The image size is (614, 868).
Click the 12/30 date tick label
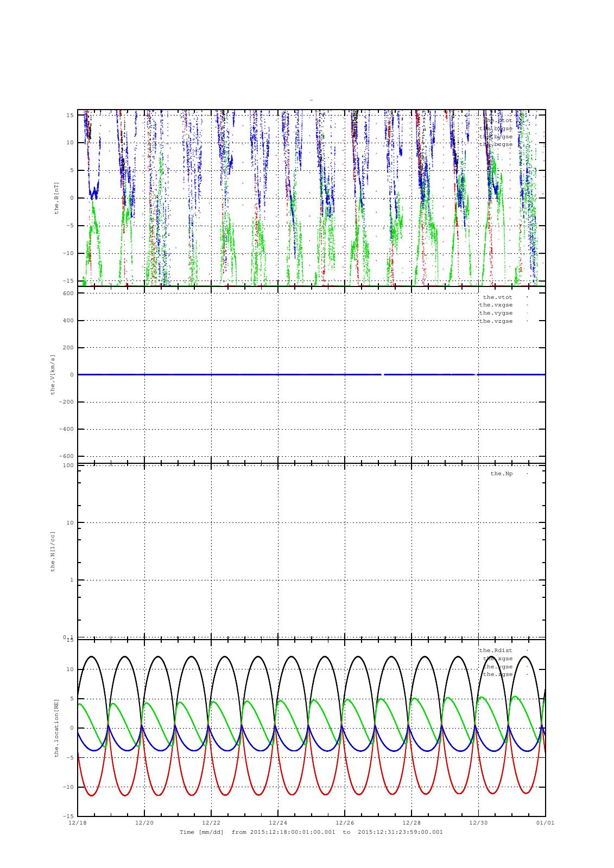click(x=478, y=823)
